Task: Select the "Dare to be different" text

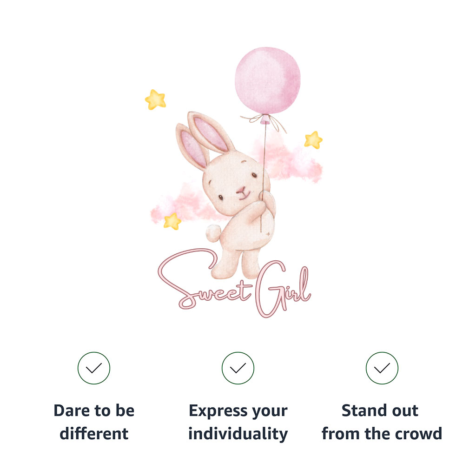Action: [94, 422]
